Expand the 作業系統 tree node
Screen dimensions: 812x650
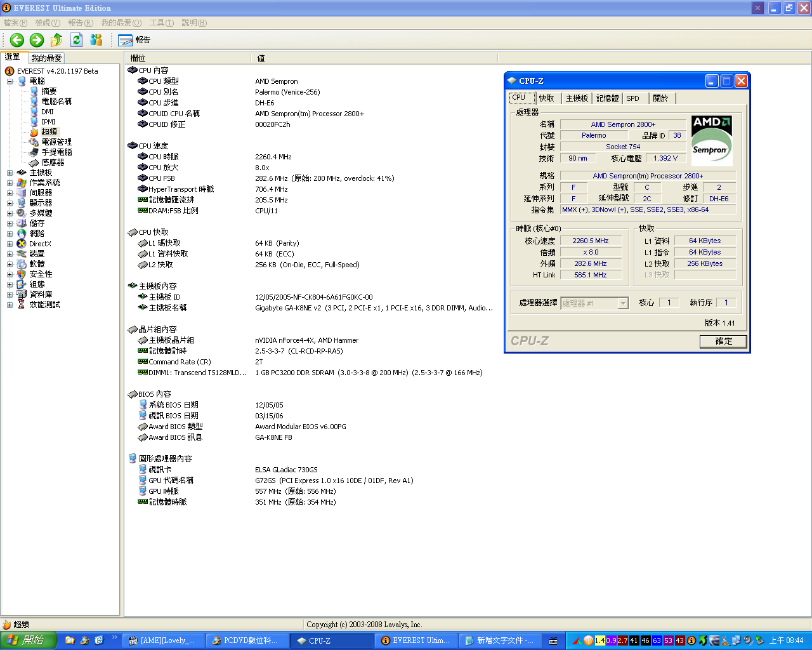coord(10,183)
